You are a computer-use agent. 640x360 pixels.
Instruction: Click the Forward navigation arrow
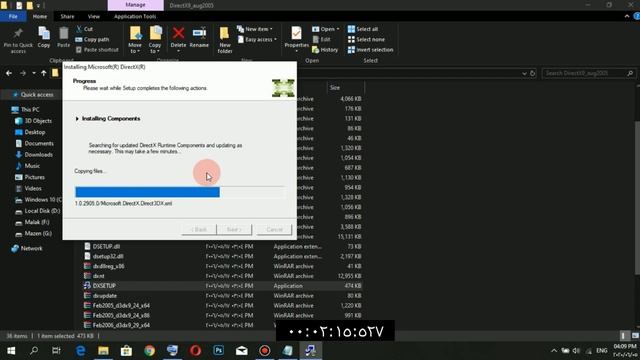coord(23,73)
